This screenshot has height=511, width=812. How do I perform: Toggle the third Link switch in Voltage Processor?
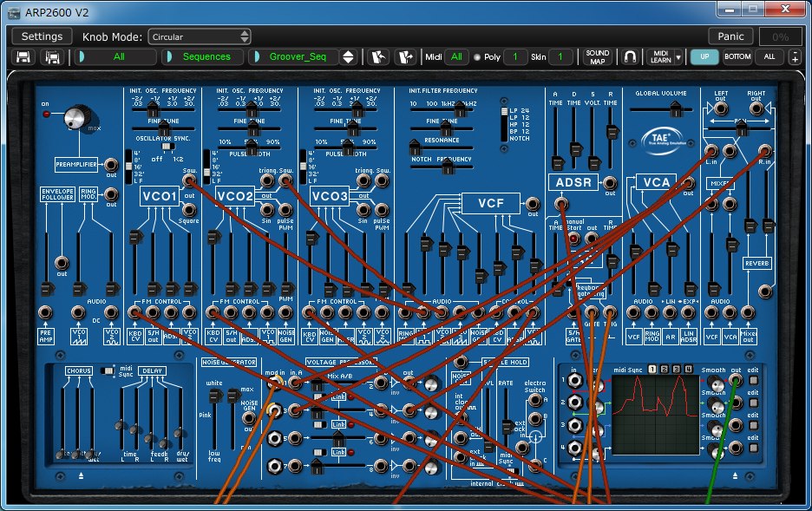[321, 453]
